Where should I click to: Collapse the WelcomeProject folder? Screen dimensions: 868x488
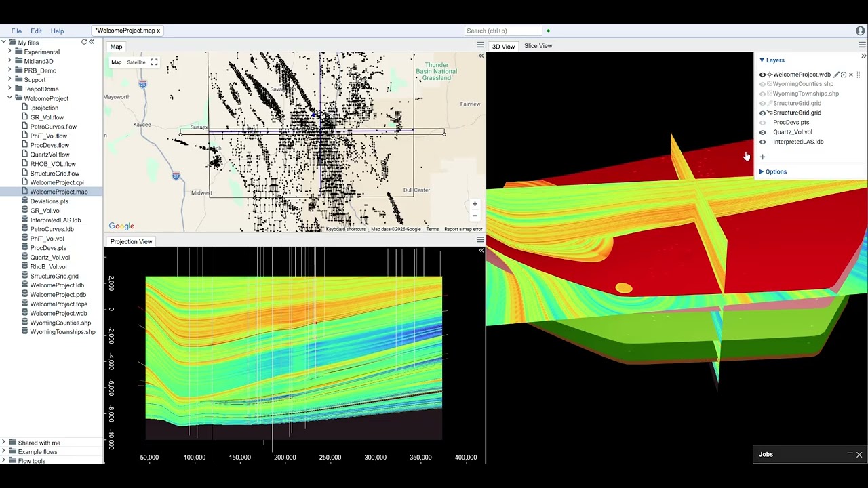click(x=9, y=98)
